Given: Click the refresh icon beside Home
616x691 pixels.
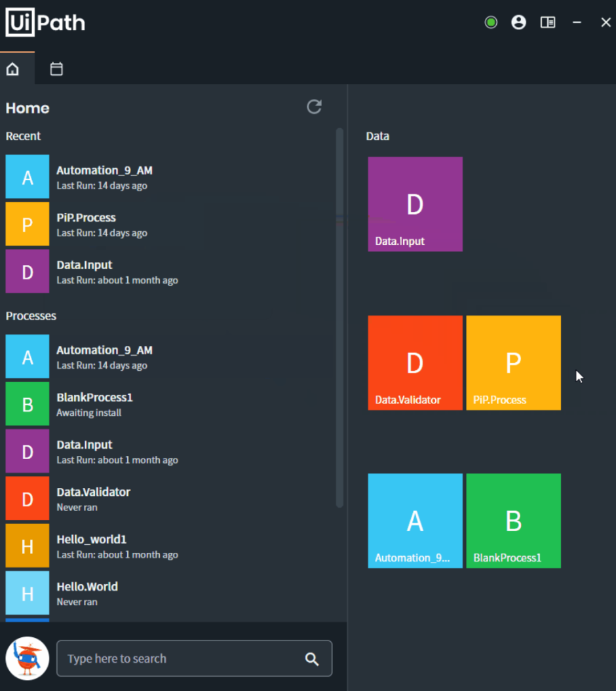Looking at the screenshot, I should [314, 107].
